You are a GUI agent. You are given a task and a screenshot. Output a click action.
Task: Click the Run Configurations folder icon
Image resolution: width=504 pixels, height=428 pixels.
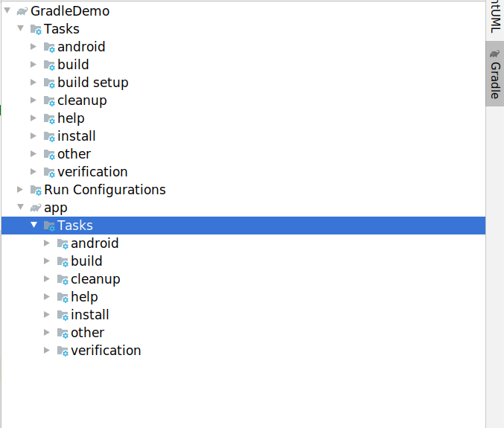pos(36,190)
